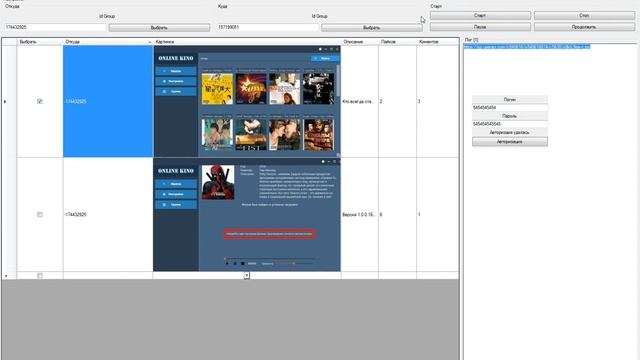Select the comments cell showing 3

(x=438, y=101)
